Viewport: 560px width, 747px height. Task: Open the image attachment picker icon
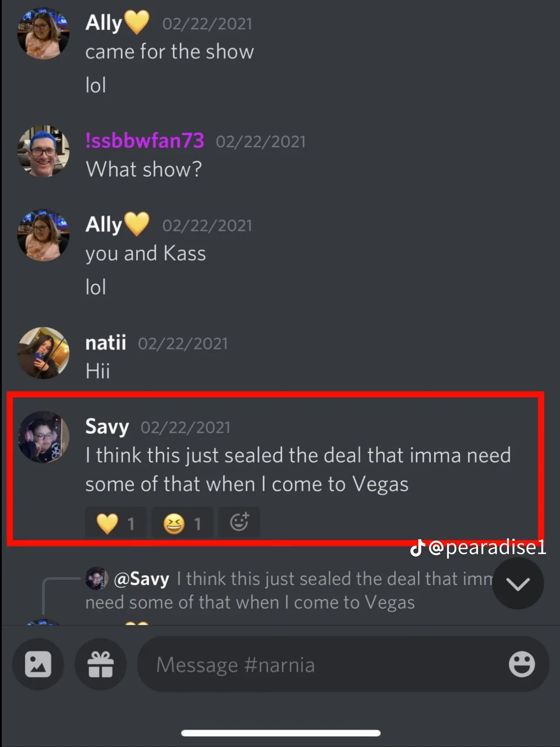coord(38,664)
